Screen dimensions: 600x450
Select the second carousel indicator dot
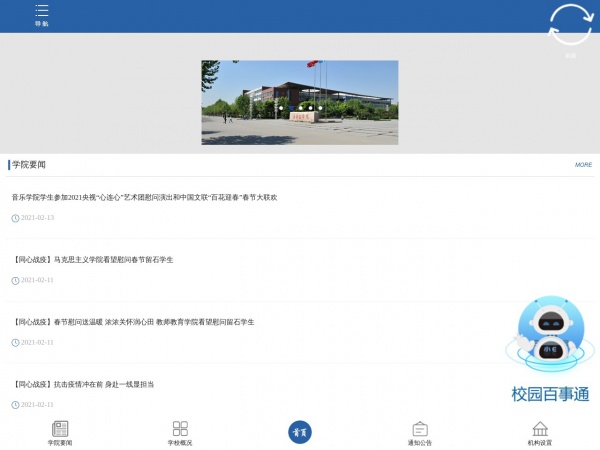coord(290,107)
